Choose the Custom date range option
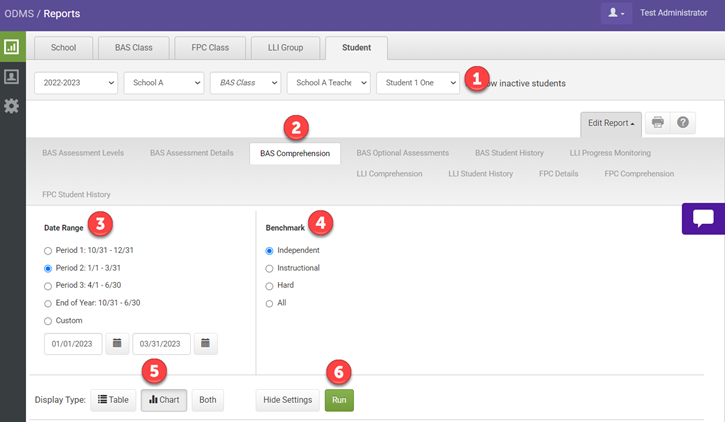 tap(48, 321)
